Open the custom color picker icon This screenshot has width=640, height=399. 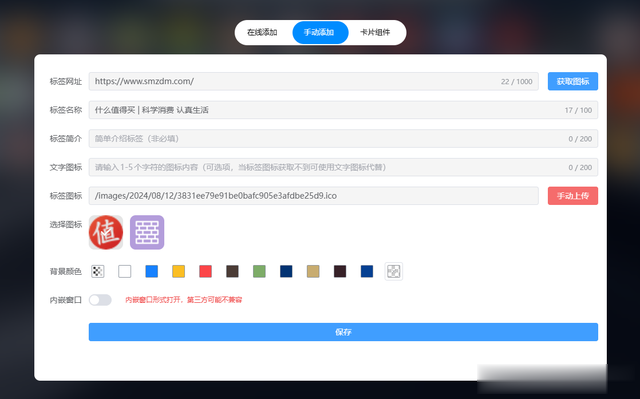tap(394, 271)
